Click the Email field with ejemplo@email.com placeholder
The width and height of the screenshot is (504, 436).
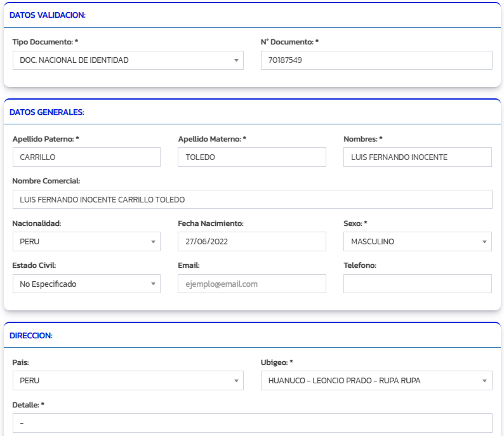(251, 284)
